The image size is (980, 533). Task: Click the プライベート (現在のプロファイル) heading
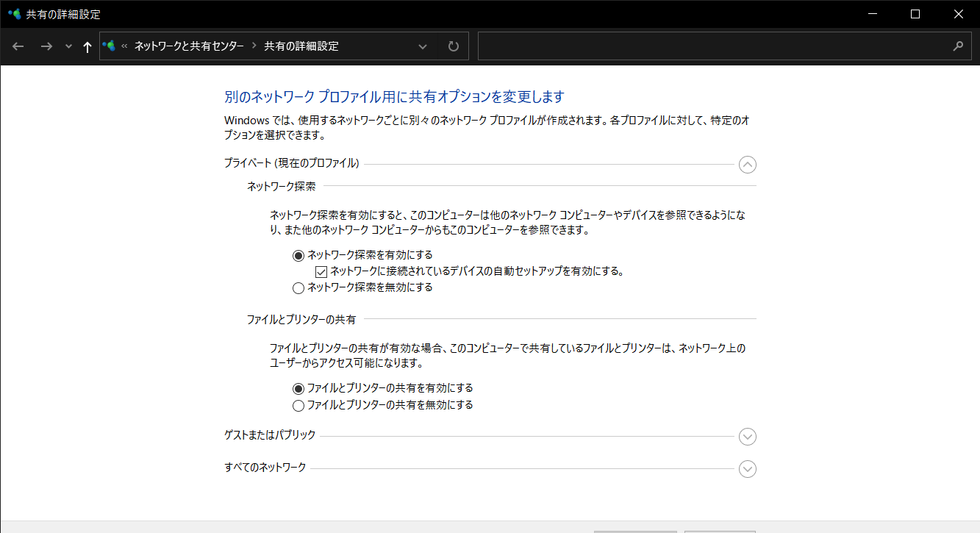click(292, 163)
